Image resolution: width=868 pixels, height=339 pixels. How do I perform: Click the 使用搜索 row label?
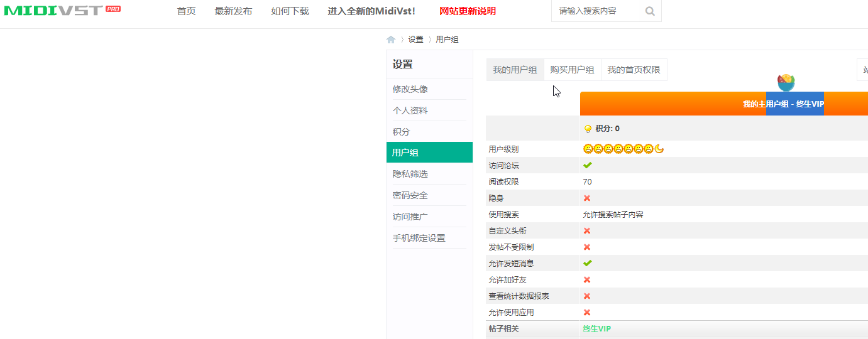point(503,214)
